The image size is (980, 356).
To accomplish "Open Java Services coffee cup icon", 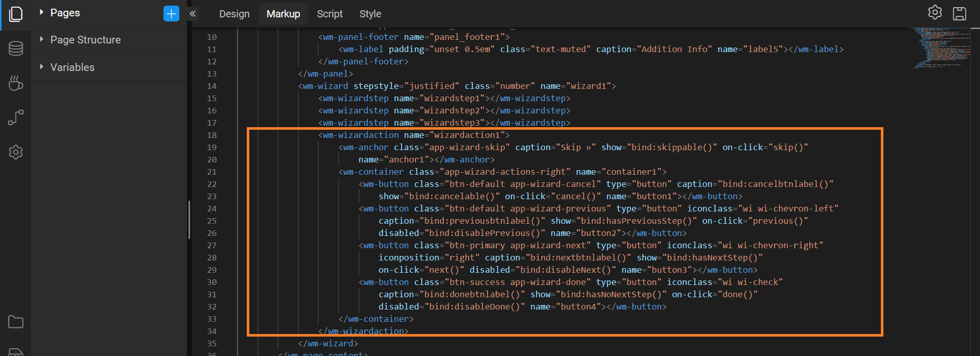I will coord(16,83).
